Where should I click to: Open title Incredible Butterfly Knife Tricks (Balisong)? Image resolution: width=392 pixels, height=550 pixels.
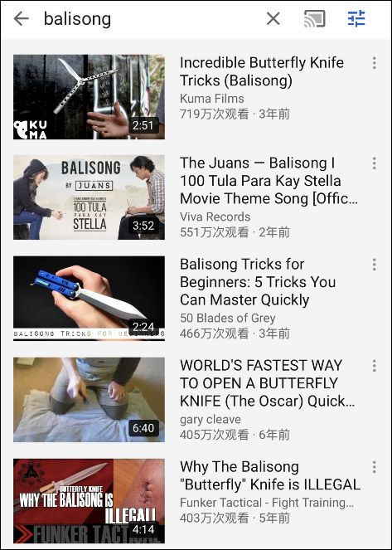click(x=262, y=71)
